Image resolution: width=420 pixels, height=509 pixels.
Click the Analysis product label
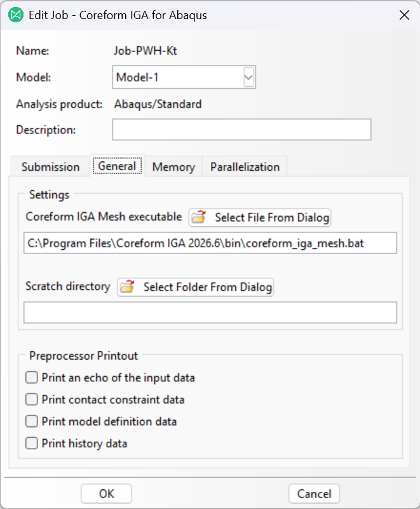[59, 104]
